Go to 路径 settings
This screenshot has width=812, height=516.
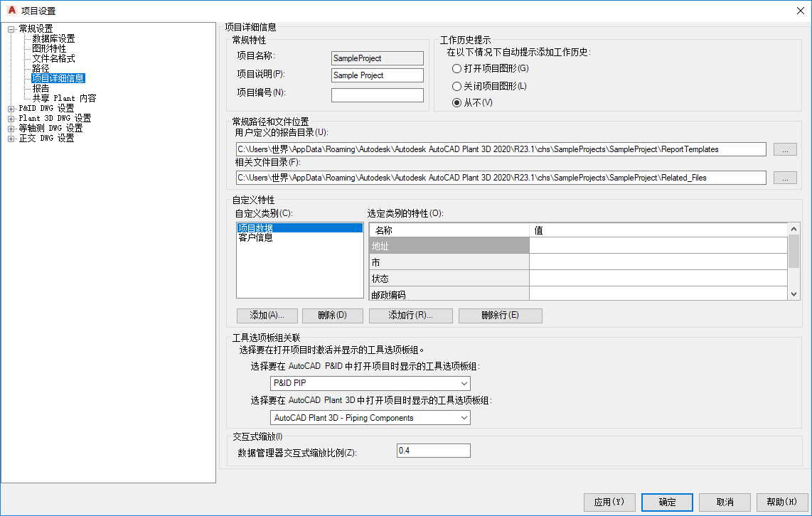tap(41, 68)
